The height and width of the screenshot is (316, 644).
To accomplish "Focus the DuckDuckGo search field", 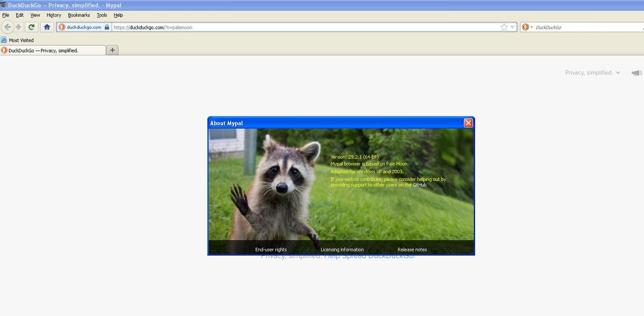I will pos(589,27).
